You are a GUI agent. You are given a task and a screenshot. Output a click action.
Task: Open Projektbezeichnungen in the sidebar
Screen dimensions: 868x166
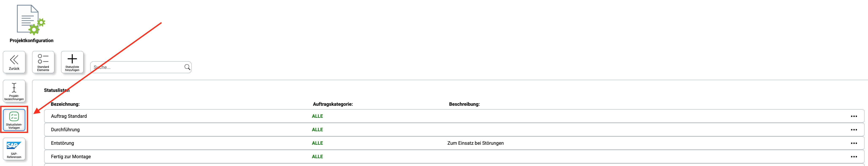coord(14,91)
